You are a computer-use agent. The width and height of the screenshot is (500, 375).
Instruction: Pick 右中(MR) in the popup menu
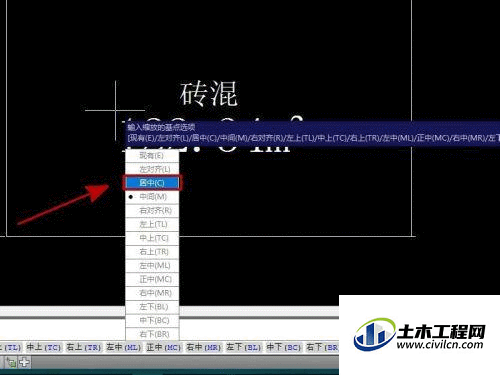(152, 293)
